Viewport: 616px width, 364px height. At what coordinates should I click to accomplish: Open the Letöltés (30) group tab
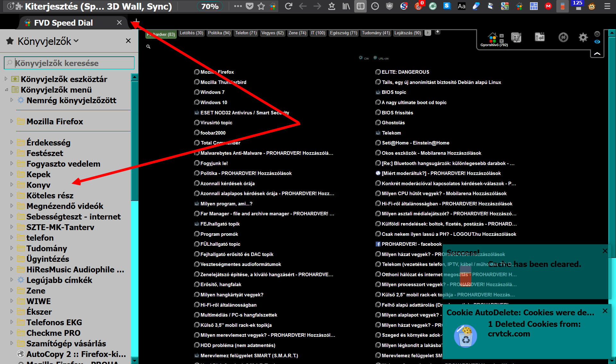[x=192, y=33]
